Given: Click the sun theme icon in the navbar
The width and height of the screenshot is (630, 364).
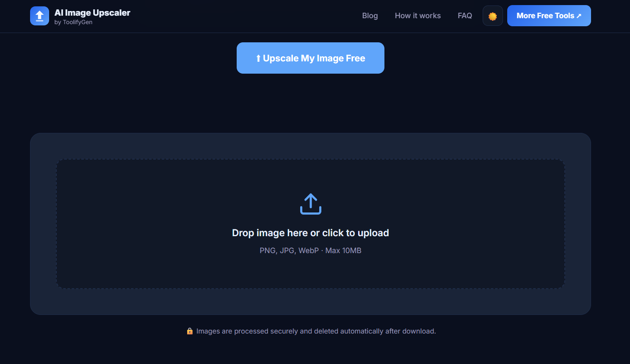Looking at the screenshot, I should click(x=492, y=16).
